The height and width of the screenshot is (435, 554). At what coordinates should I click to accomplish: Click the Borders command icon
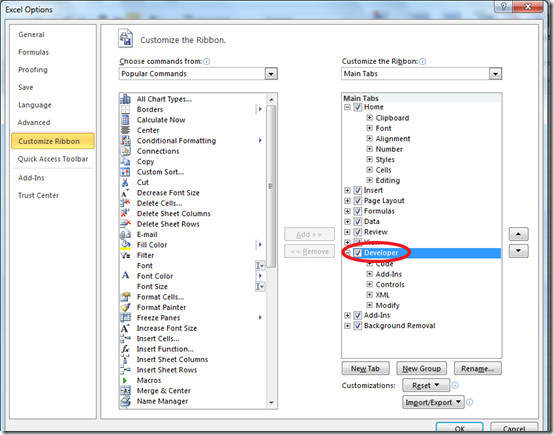pyautogui.click(x=125, y=109)
